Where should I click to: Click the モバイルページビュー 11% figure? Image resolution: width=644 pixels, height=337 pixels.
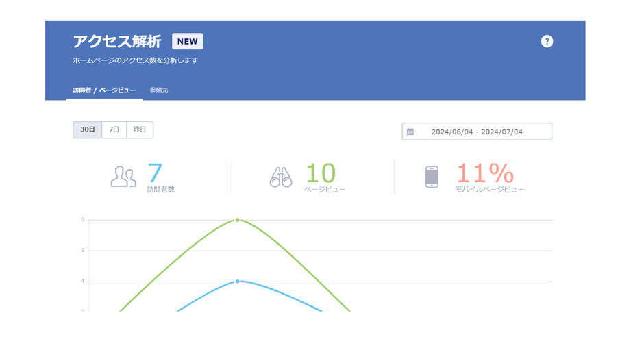pyautogui.click(x=485, y=173)
